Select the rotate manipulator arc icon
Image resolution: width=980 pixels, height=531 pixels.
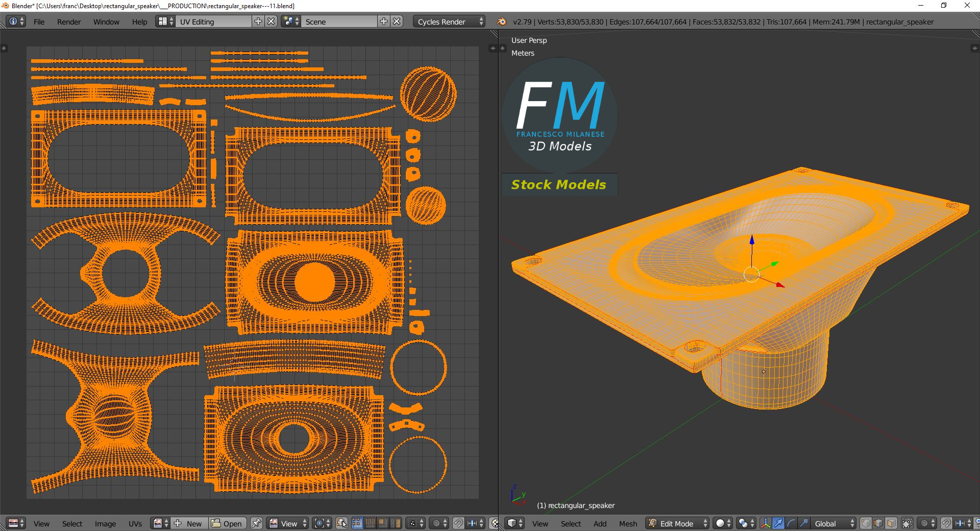(x=791, y=523)
